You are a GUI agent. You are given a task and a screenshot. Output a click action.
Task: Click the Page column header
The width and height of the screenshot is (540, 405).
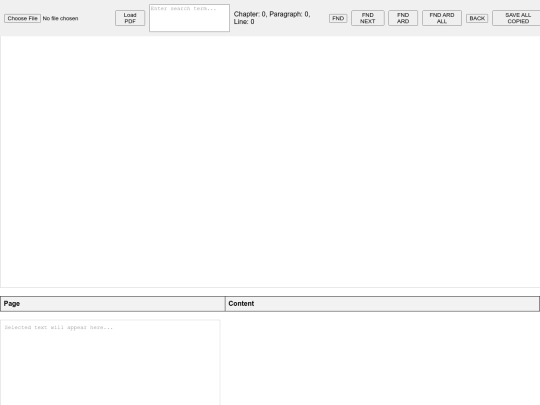113,304
